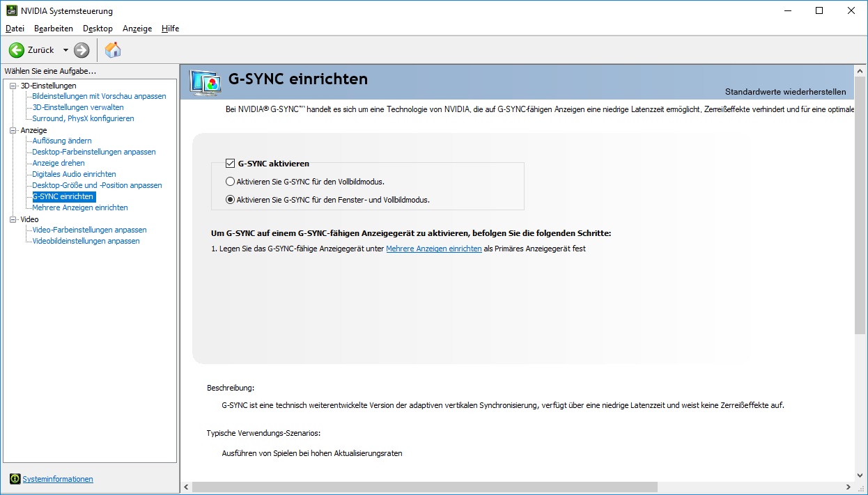Select Auflösung ändern in the tree
868x495 pixels.
(x=62, y=141)
